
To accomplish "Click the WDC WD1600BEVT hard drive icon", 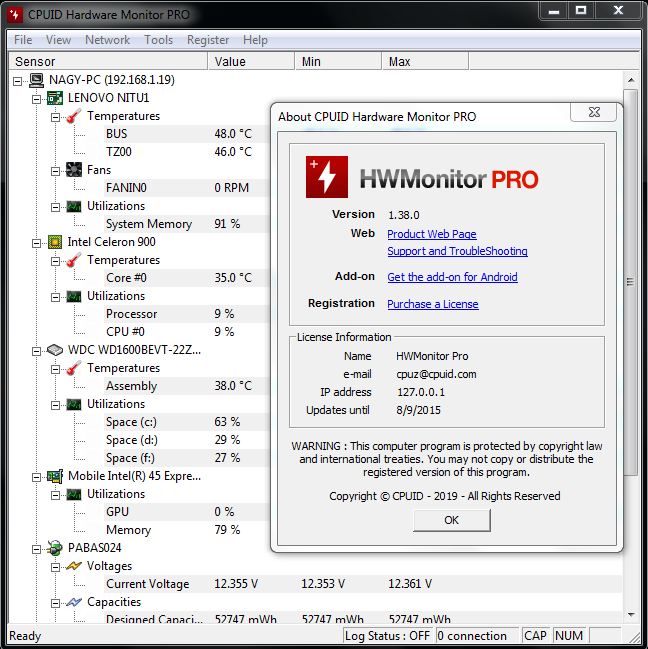I will click(55, 350).
